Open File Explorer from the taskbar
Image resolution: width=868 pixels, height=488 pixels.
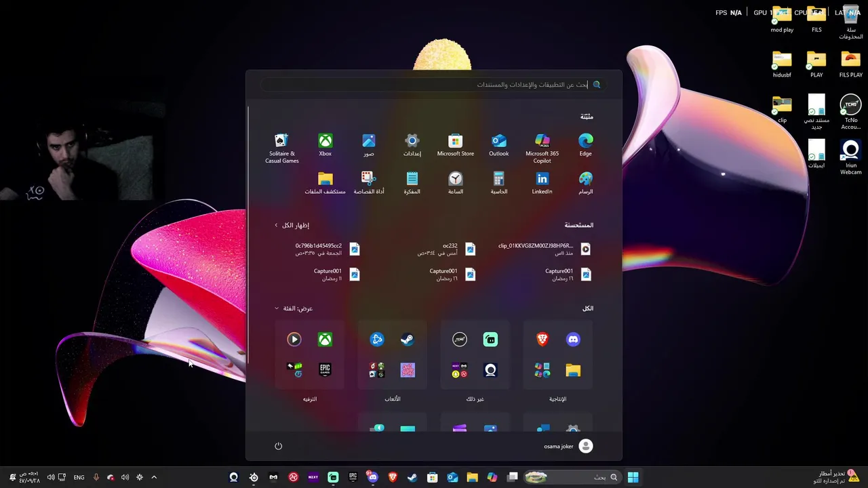(472, 477)
